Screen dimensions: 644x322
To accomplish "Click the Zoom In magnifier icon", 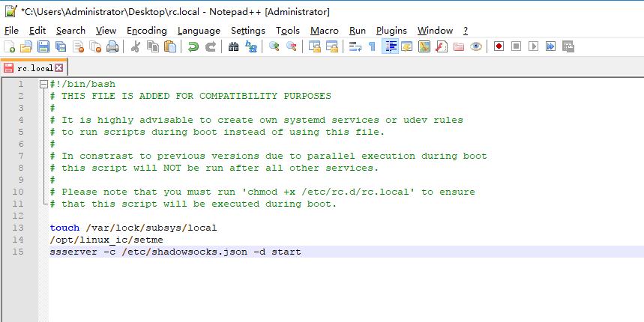I will [274, 47].
